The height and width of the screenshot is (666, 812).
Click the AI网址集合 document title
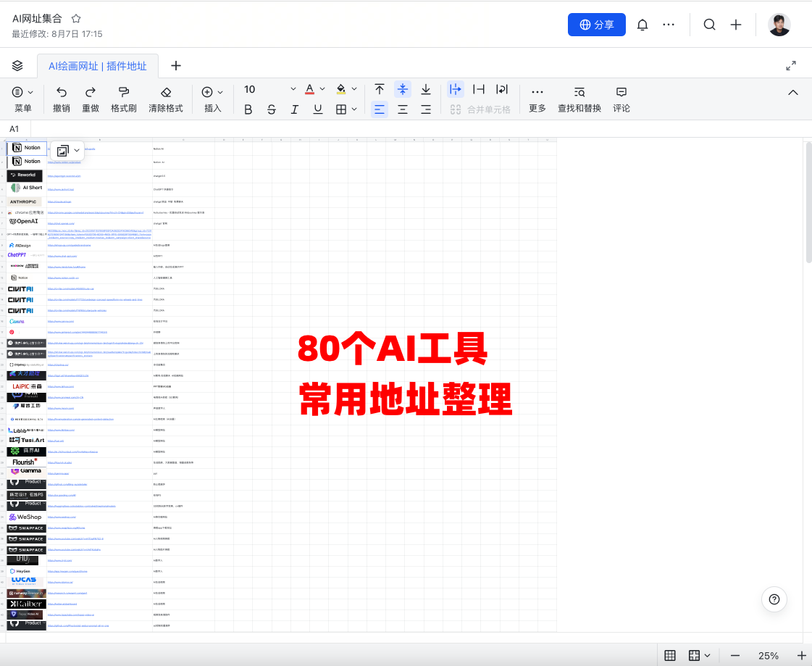click(x=37, y=19)
